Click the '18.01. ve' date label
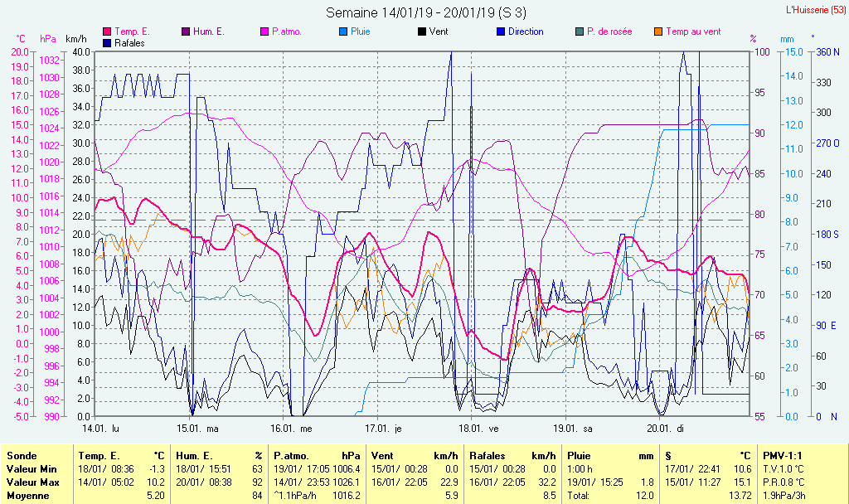Viewport: 849px width, 504px height. click(x=478, y=429)
